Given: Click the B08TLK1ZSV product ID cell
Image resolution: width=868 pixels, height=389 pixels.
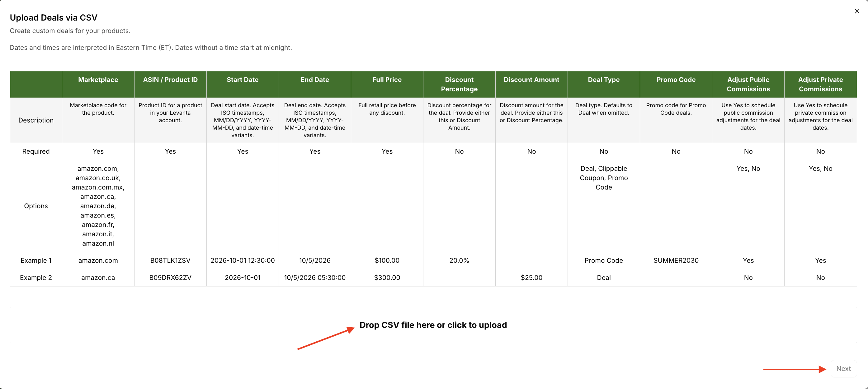Looking at the screenshot, I should tap(170, 261).
